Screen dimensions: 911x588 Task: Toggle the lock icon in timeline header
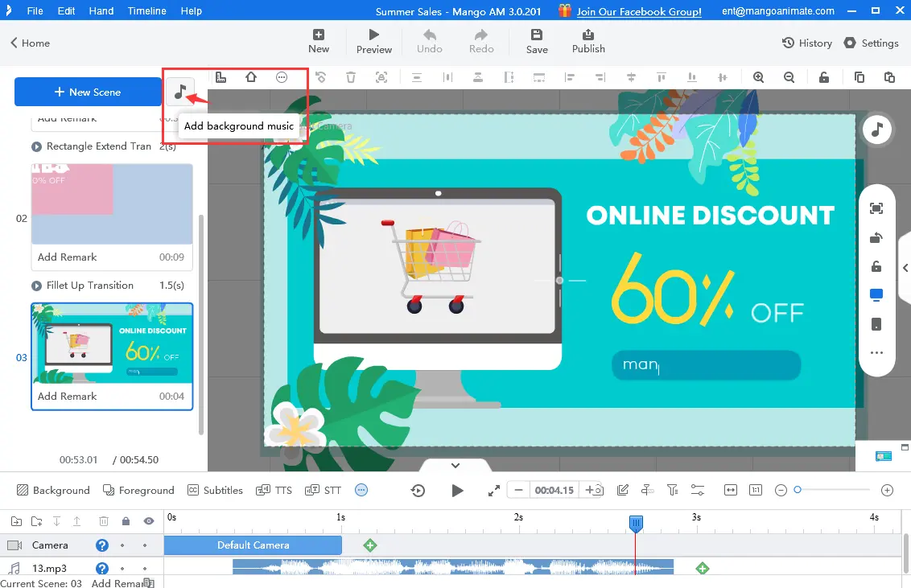pos(126,521)
